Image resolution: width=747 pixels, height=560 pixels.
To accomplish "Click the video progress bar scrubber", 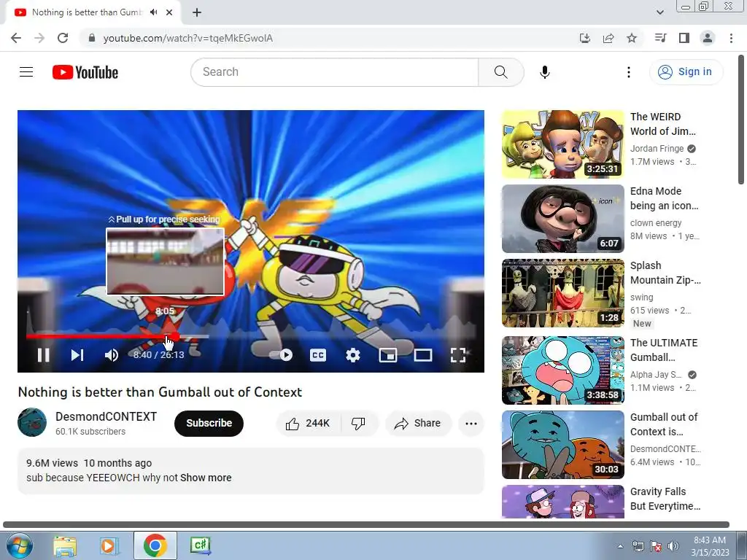I will [175, 337].
